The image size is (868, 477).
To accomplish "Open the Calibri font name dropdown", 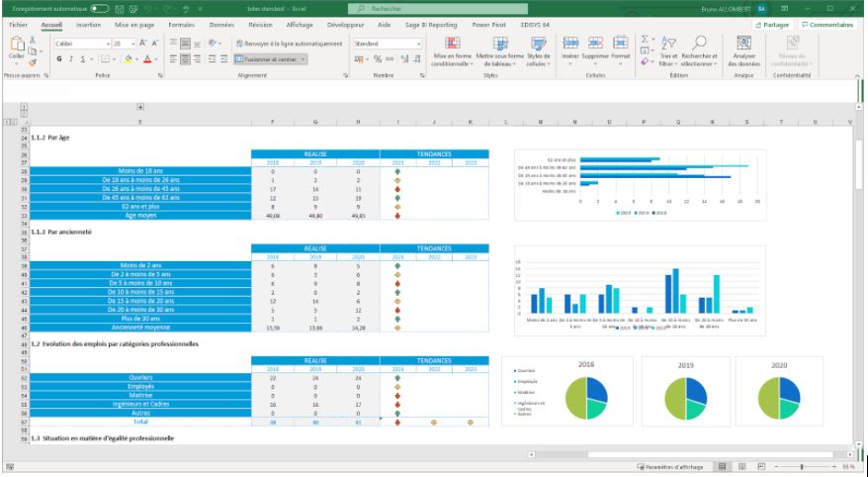I will [x=108, y=44].
